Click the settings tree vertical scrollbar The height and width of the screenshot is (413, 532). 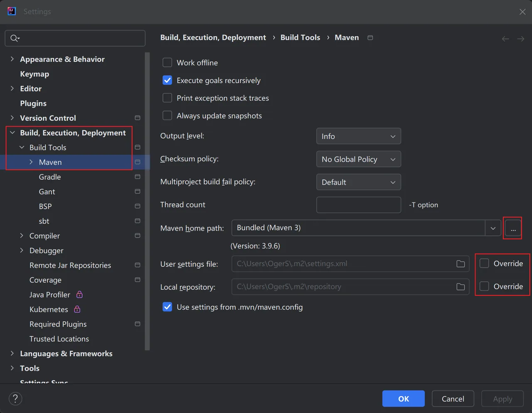(x=147, y=201)
